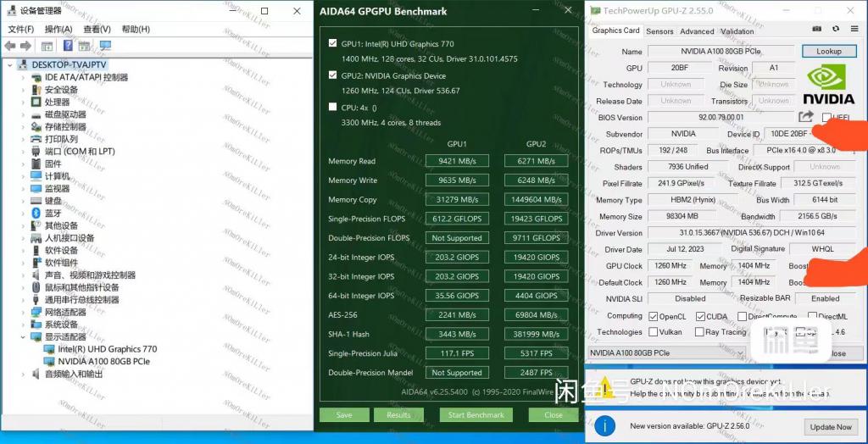Click the back arrow in Device Manager toolbar
The height and width of the screenshot is (444, 868).
coord(10,46)
